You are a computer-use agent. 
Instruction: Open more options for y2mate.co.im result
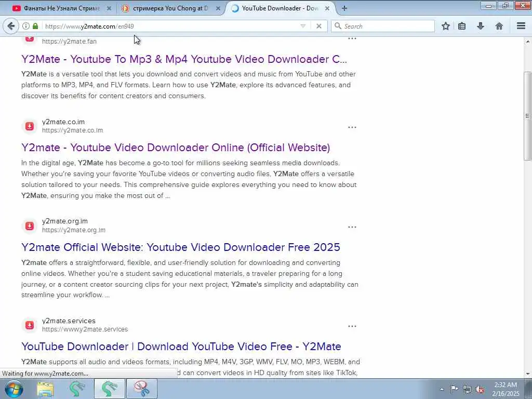tap(352, 127)
